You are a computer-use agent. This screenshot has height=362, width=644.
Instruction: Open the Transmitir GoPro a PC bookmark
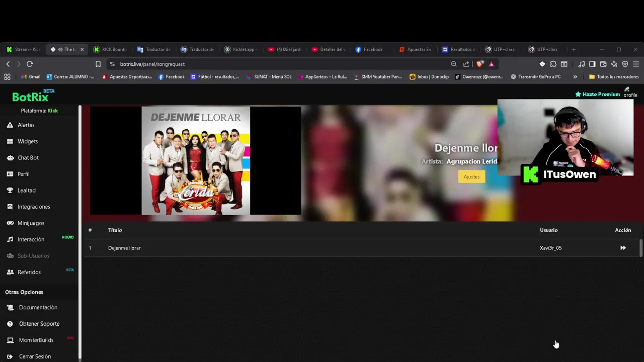point(535,77)
